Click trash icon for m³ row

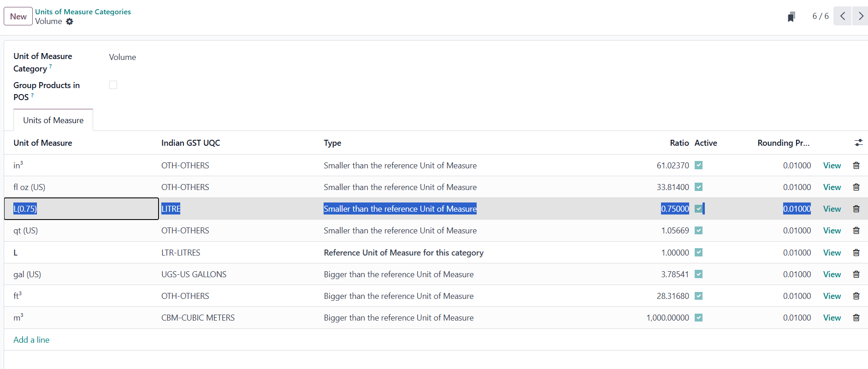[856, 318]
